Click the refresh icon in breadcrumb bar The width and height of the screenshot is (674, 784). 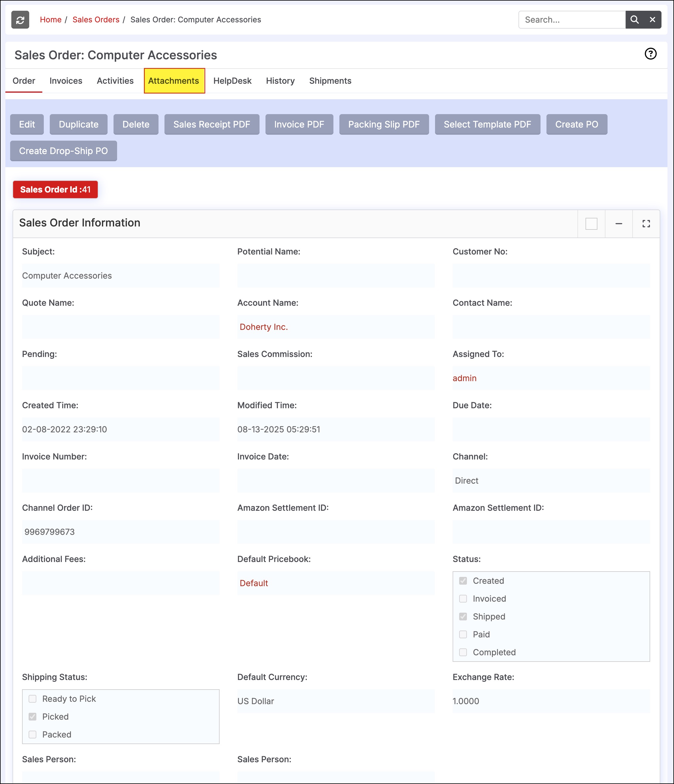click(20, 20)
